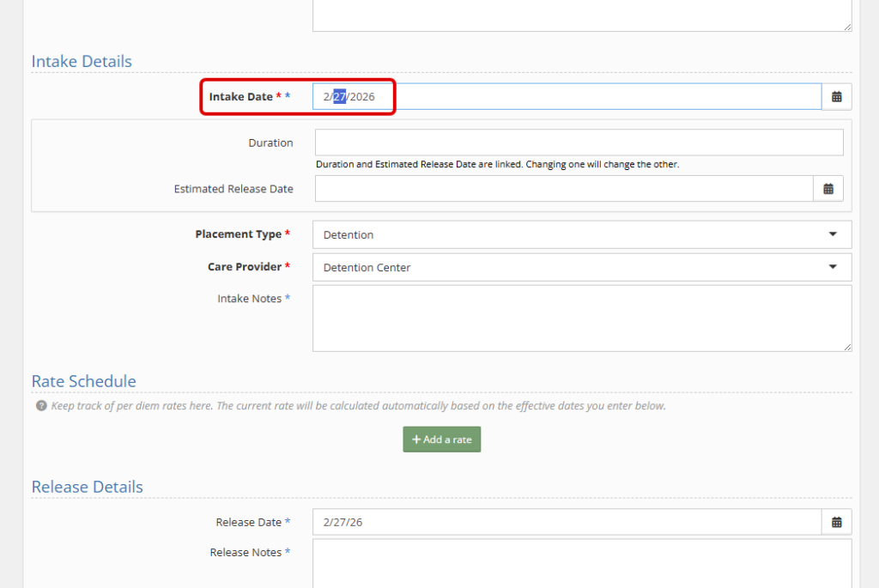Open the Estimated Release Date calendar picker

(x=827, y=189)
